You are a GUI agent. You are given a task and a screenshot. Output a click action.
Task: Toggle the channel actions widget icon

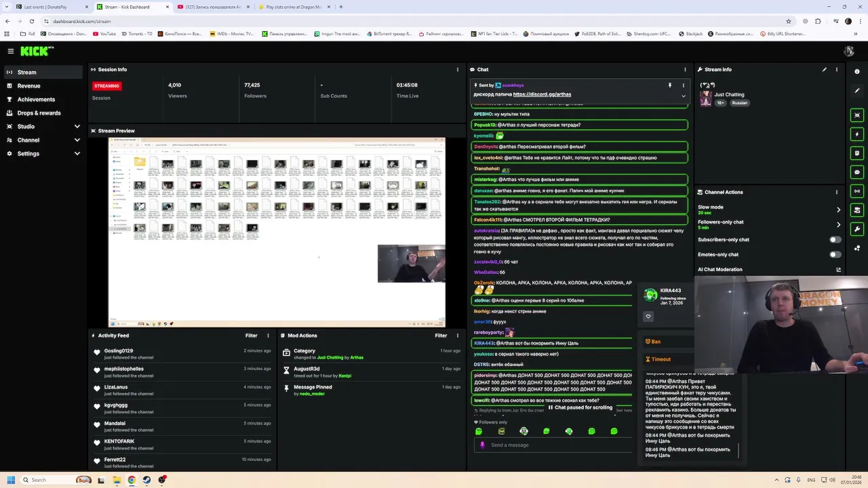point(857,210)
